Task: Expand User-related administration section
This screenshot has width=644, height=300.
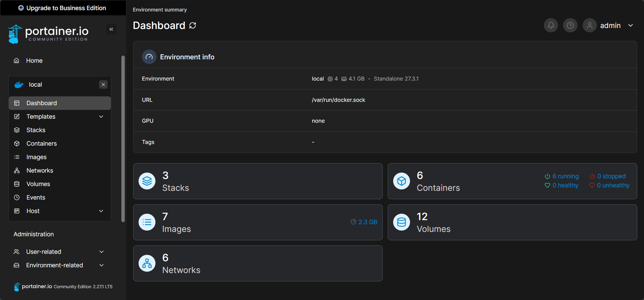Action: [101, 252]
